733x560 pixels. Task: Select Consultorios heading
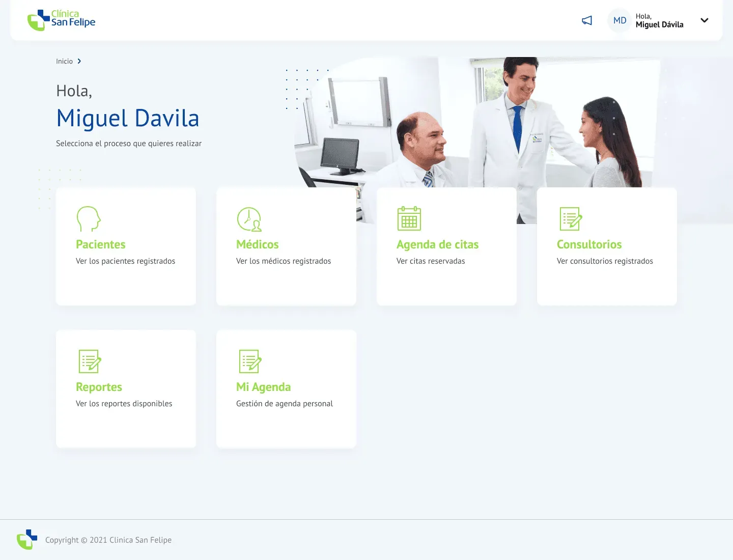589,244
